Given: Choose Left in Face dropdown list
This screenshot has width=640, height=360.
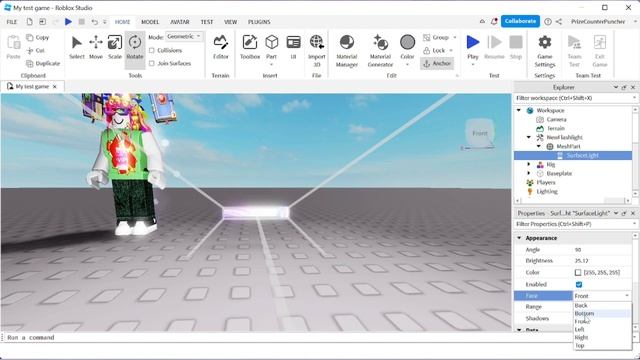Looking at the screenshot, I should click(x=602, y=329).
